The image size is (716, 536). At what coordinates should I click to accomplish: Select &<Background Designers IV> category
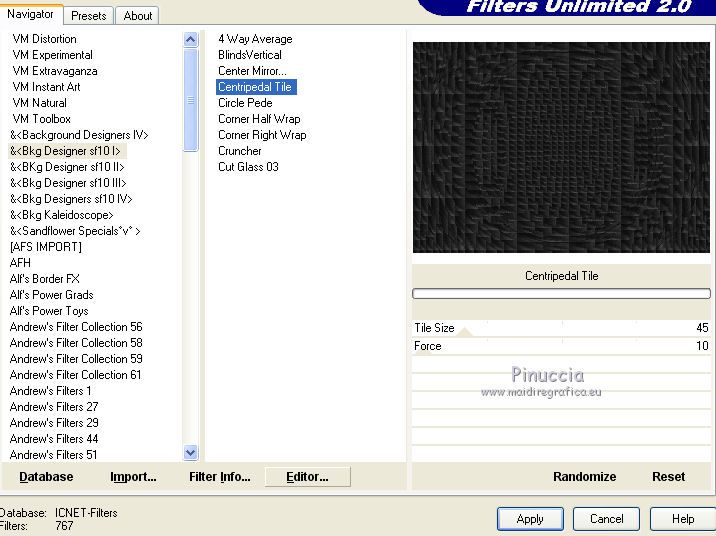tap(79, 135)
